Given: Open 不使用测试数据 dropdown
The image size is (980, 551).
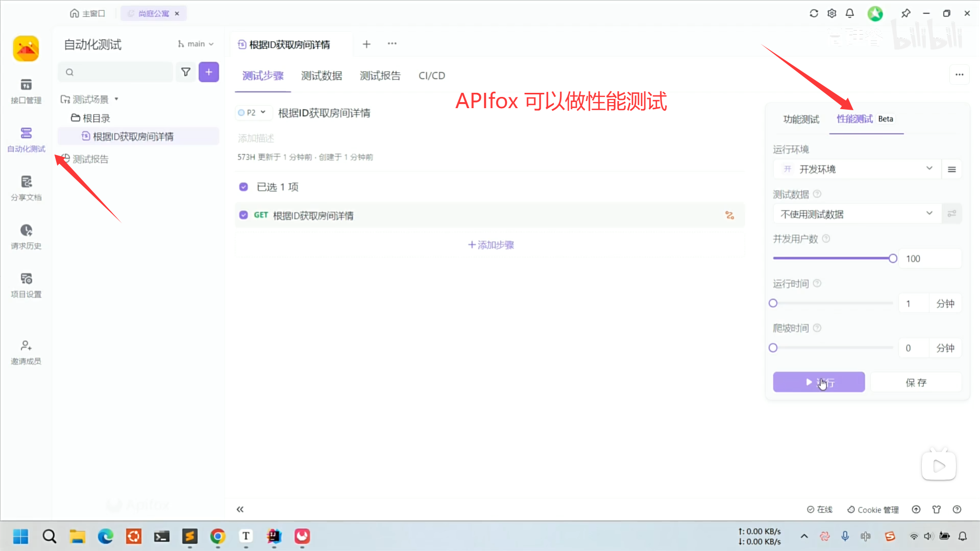Looking at the screenshot, I should [x=857, y=214].
